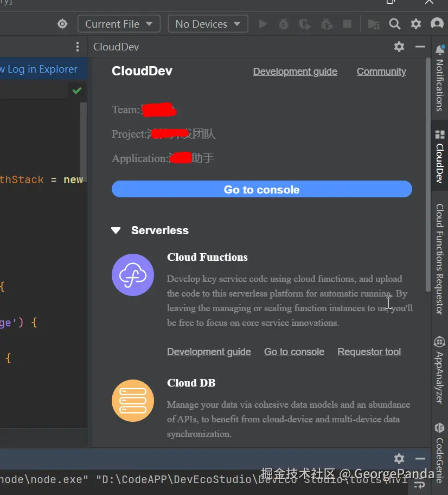Open the AppAnalyzer side tab

coord(439,370)
